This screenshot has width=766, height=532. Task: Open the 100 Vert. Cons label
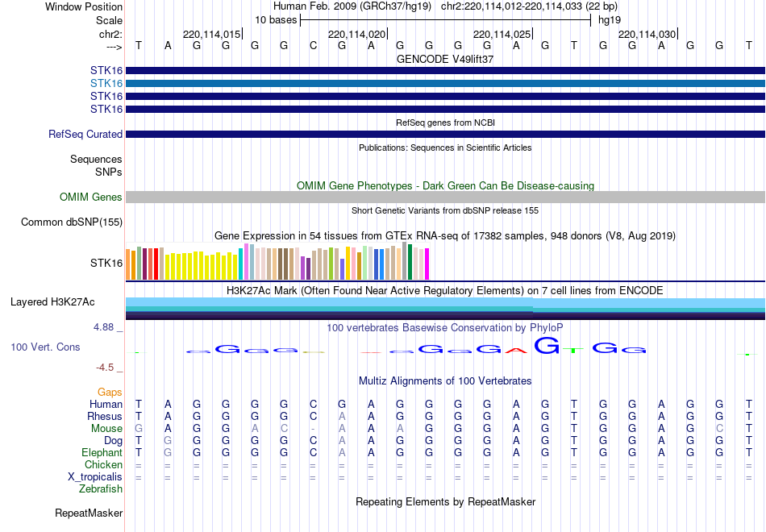(x=45, y=347)
